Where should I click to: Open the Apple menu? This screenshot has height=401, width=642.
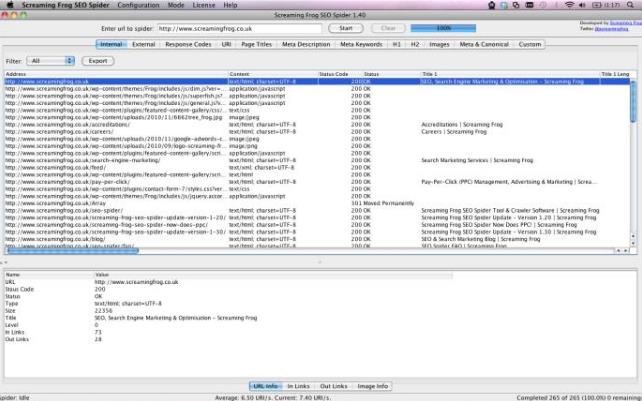tap(12, 5)
